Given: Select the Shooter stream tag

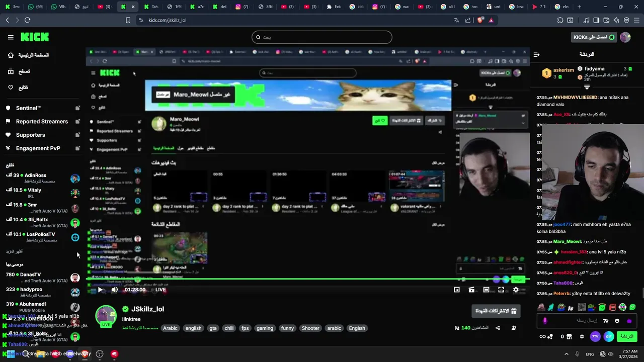Looking at the screenshot, I should coord(310,328).
